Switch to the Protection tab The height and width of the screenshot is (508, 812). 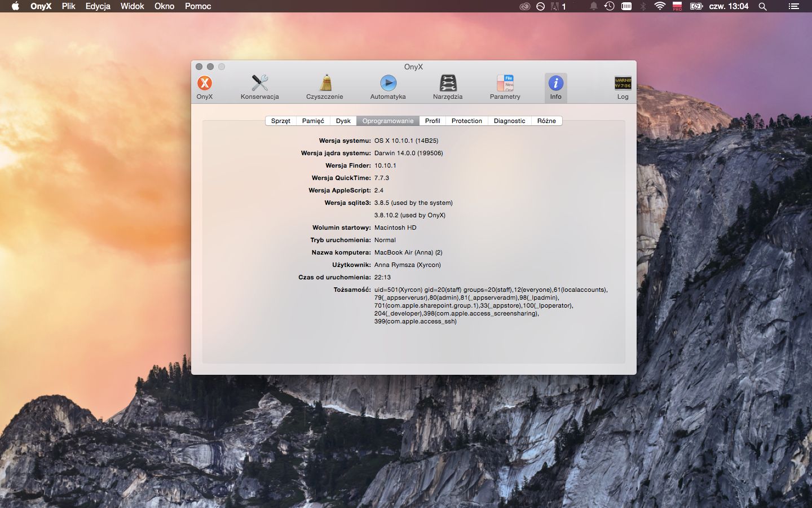(467, 121)
